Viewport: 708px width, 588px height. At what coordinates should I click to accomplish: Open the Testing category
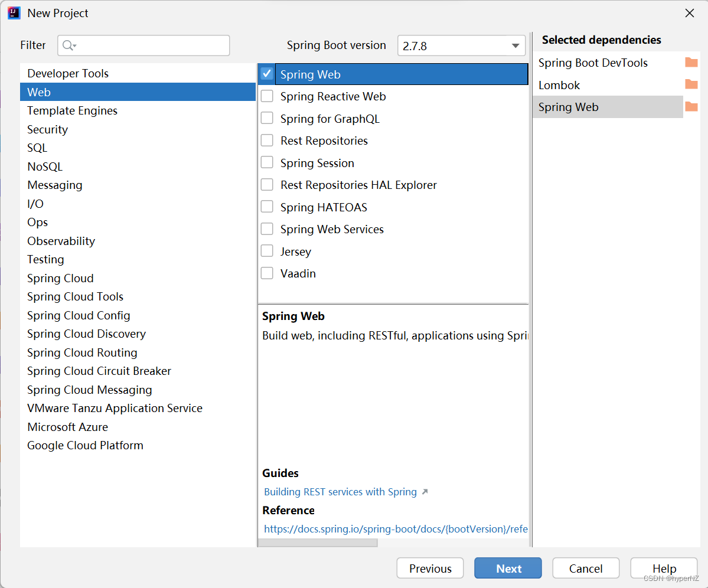click(x=138, y=260)
